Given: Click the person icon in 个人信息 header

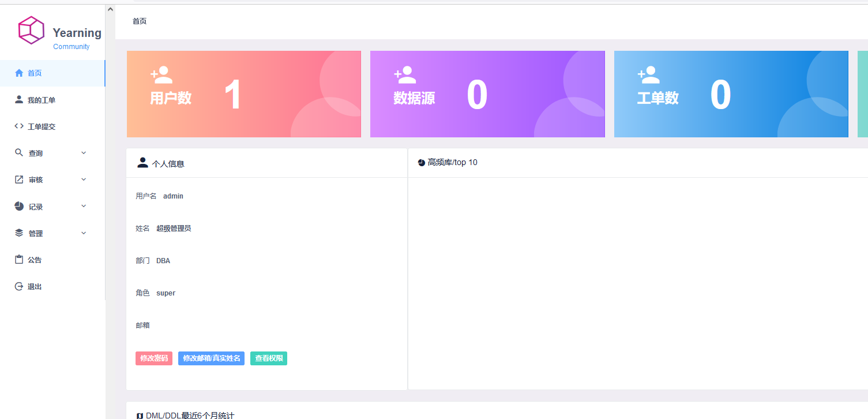Looking at the screenshot, I should tap(142, 163).
